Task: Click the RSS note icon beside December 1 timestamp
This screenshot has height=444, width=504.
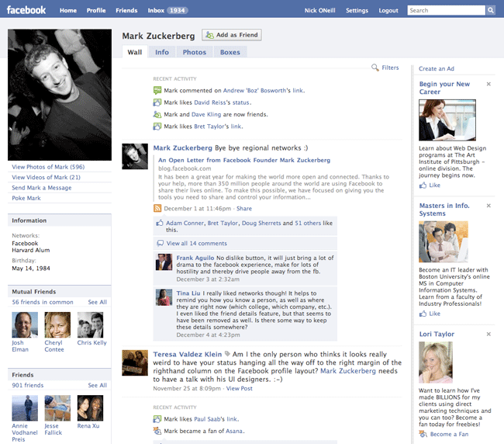Action: coord(157,209)
